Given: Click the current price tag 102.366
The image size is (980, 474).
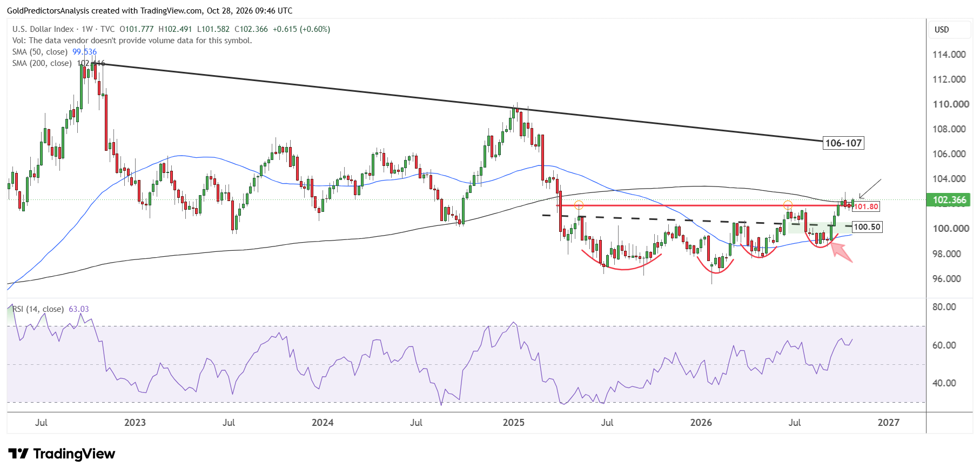Looking at the screenshot, I should (949, 200).
